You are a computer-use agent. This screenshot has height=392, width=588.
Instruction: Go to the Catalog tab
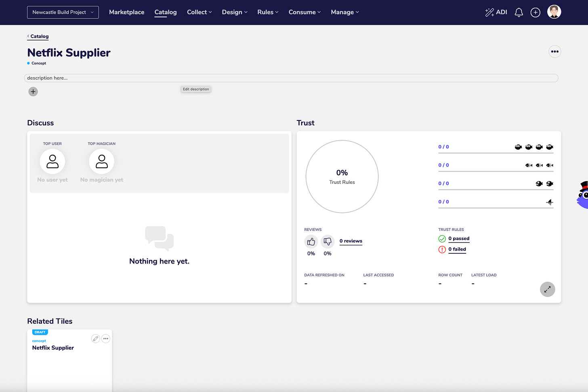coord(166,12)
